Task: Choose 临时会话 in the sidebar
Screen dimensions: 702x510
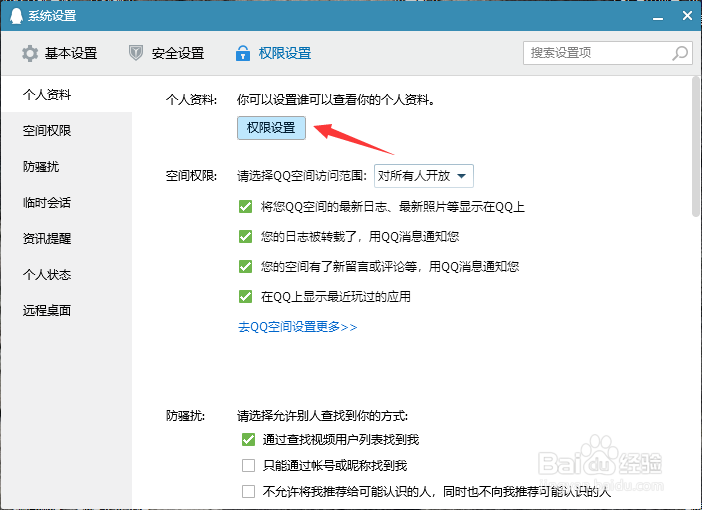Action: (x=66, y=203)
